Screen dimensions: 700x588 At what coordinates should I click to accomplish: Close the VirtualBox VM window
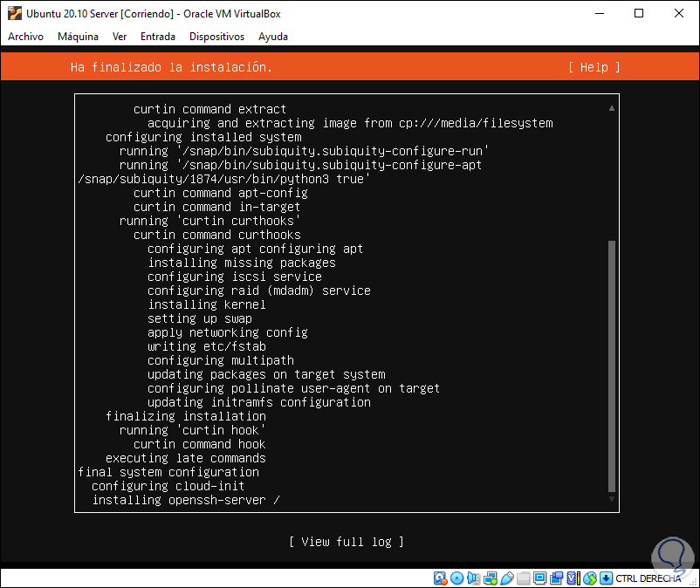tap(679, 13)
